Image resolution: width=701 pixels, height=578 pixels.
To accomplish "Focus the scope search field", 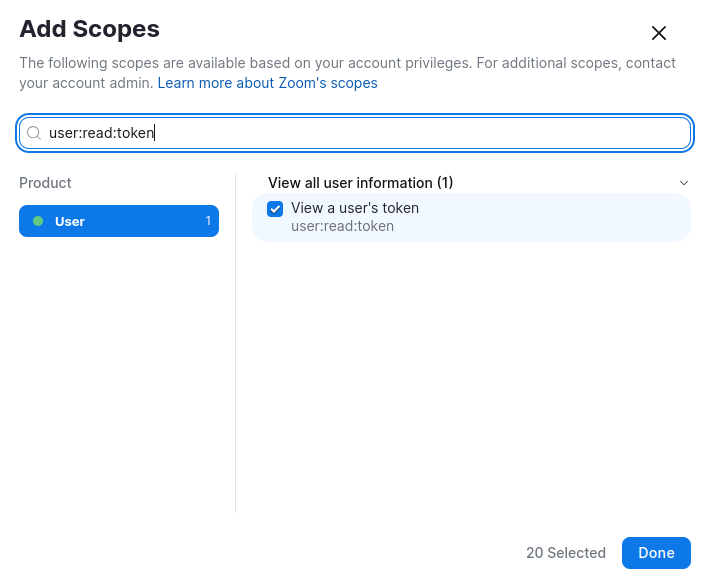I will (x=355, y=133).
